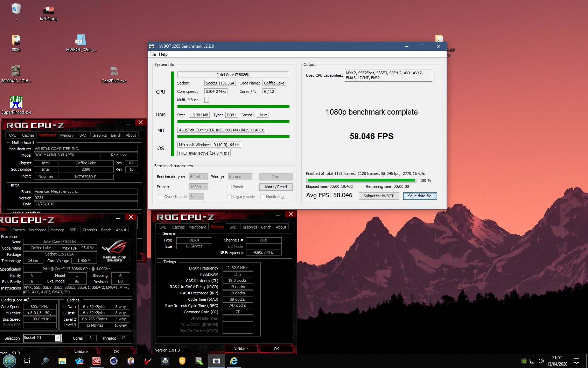Click the taskbar clock showing 21:02

(557, 361)
